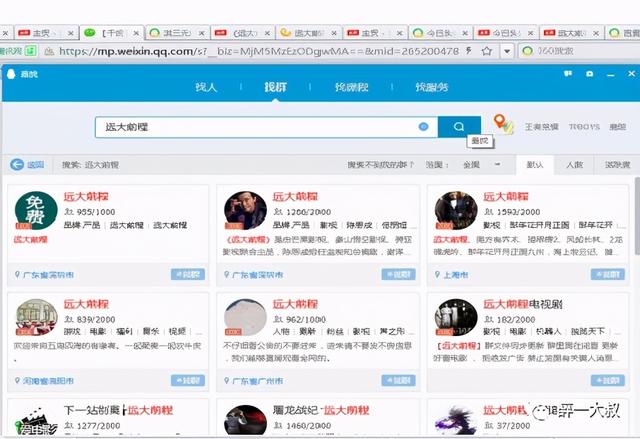
Task: Click the browser URL address bar
Action: (258, 51)
